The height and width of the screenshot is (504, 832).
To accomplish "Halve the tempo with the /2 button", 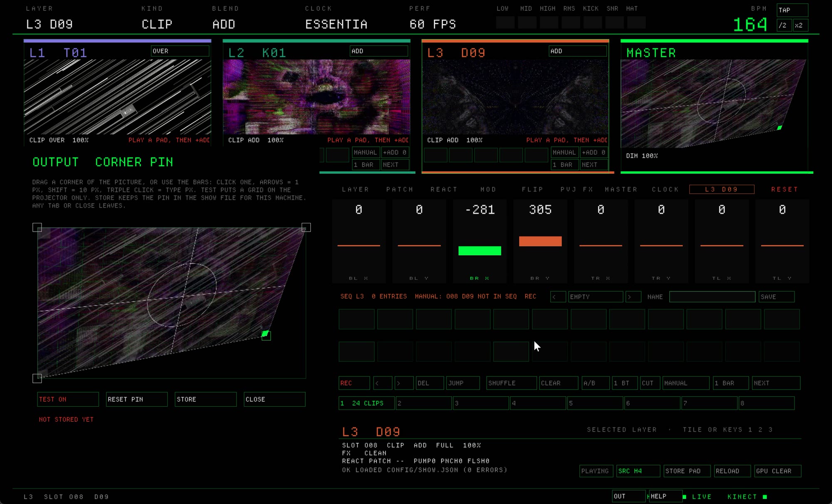I will pos(784,25).
